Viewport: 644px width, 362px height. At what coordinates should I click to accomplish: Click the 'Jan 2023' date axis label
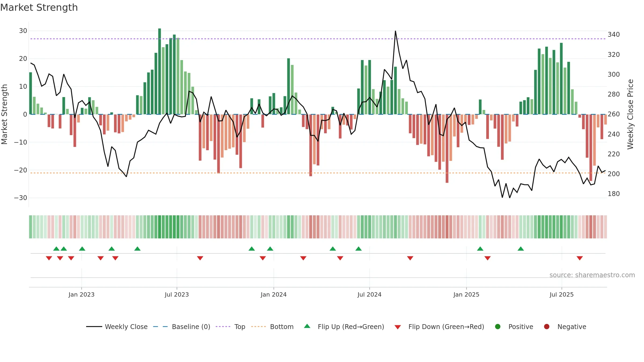(x=82, y=294)
